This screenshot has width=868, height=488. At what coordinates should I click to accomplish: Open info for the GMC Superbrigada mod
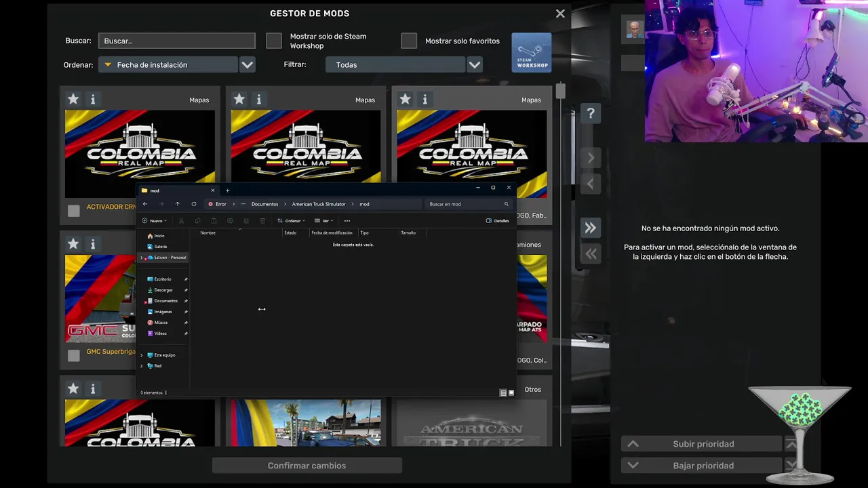coord(93,243)
